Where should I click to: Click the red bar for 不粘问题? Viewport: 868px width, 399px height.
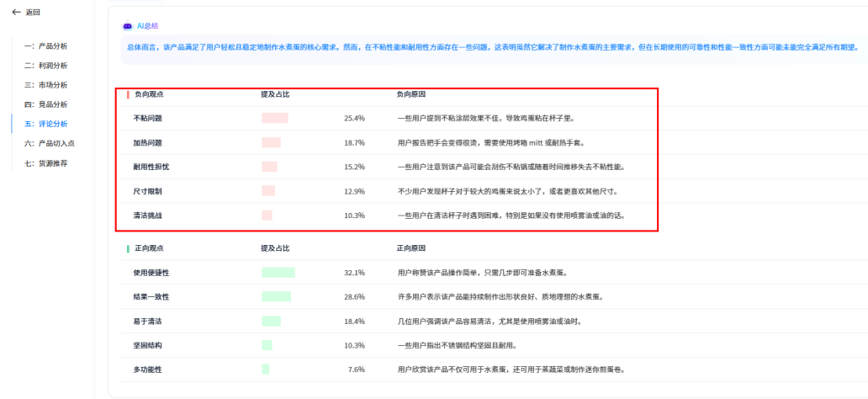(x=274, y=119)
